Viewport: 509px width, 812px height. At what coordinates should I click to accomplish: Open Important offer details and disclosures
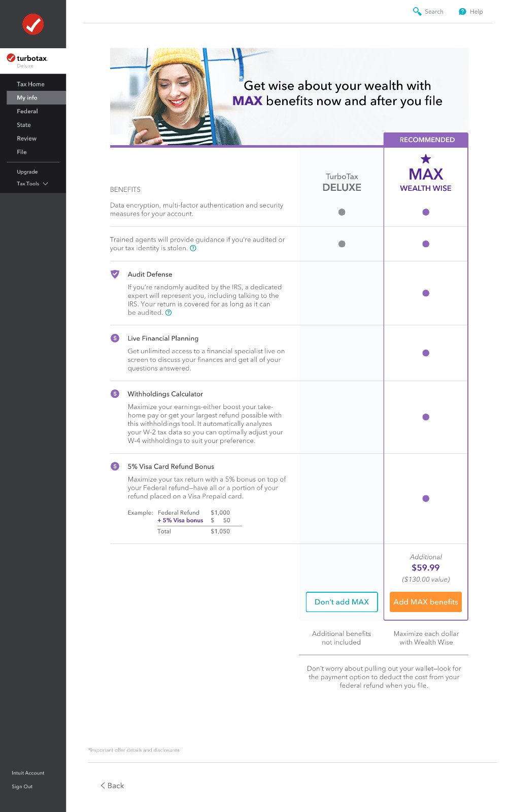point(134,750)
